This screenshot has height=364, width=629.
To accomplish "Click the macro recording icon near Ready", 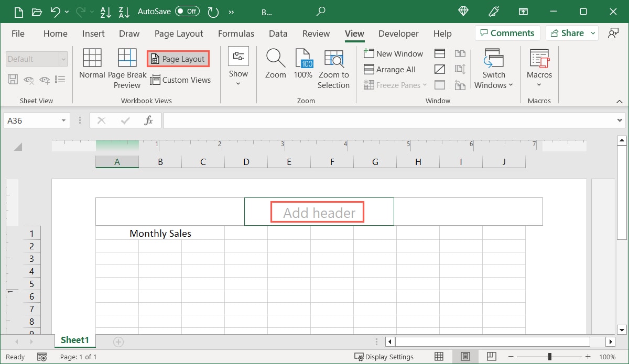I will click(42, 357).
